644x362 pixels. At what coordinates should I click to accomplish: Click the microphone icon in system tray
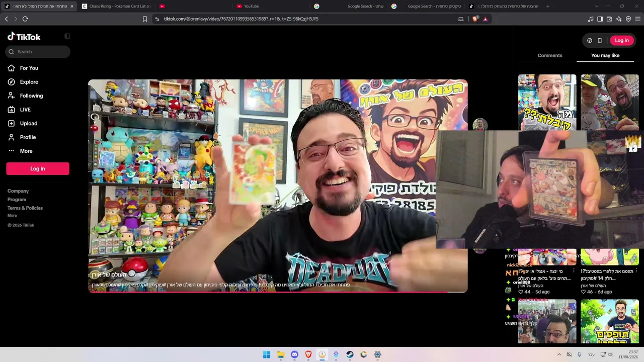(x=579, y=354)
